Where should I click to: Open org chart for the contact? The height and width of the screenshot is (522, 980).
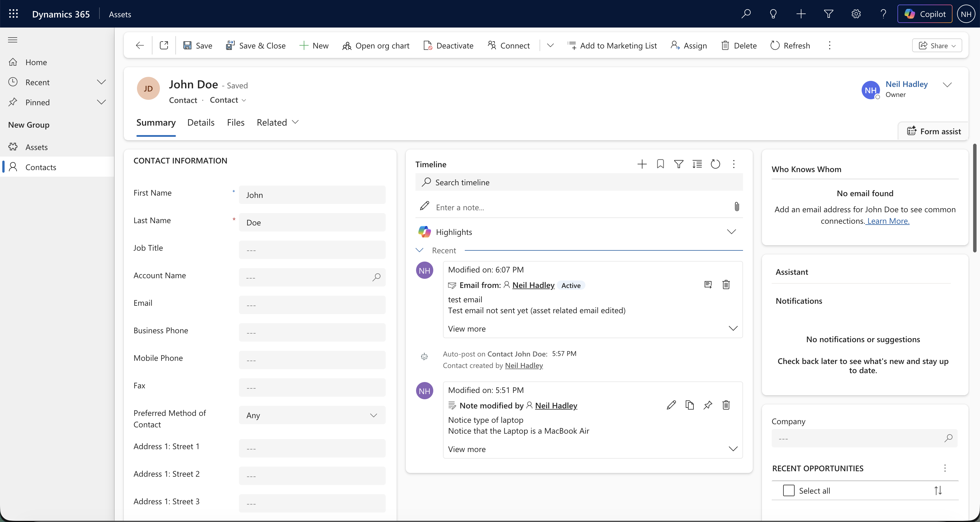tap(376, 46)
